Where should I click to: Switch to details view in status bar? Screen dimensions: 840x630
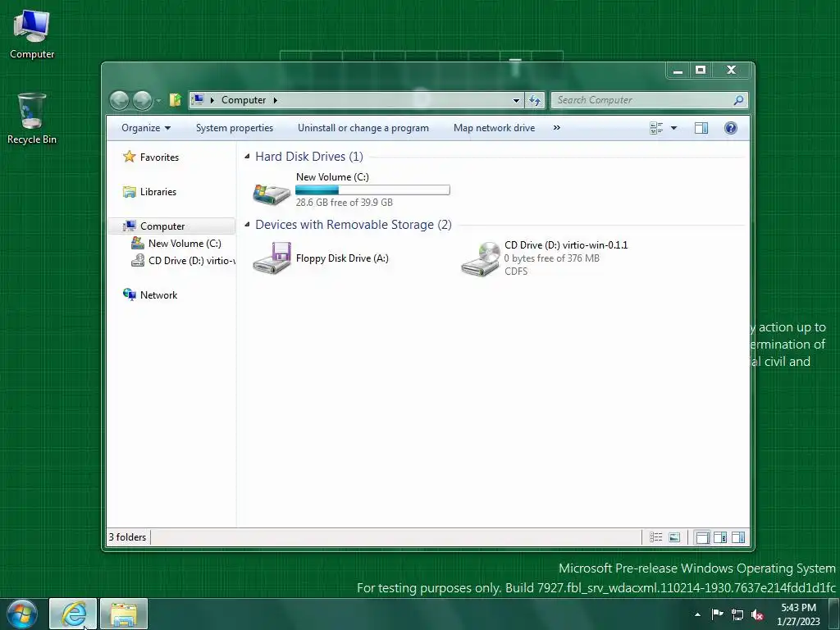[x=655, y=537]
